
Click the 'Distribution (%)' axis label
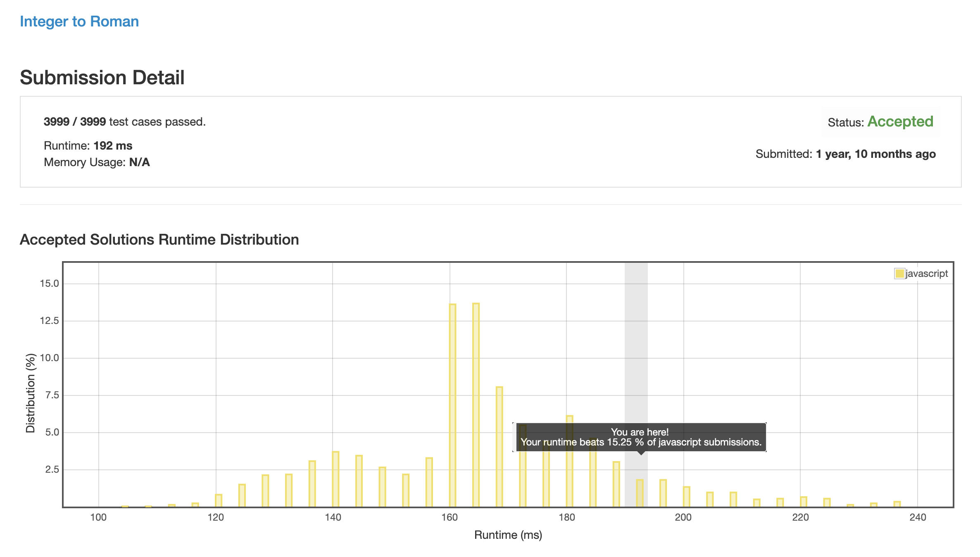pos(31,393)
